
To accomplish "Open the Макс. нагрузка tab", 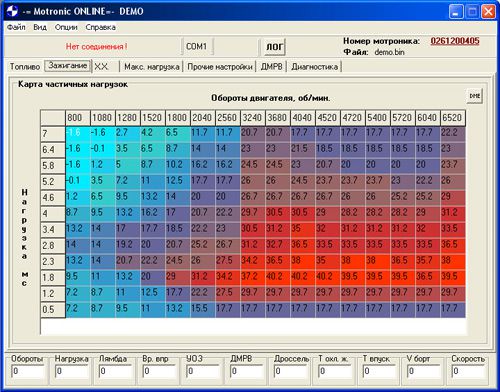I will (152, 67).
